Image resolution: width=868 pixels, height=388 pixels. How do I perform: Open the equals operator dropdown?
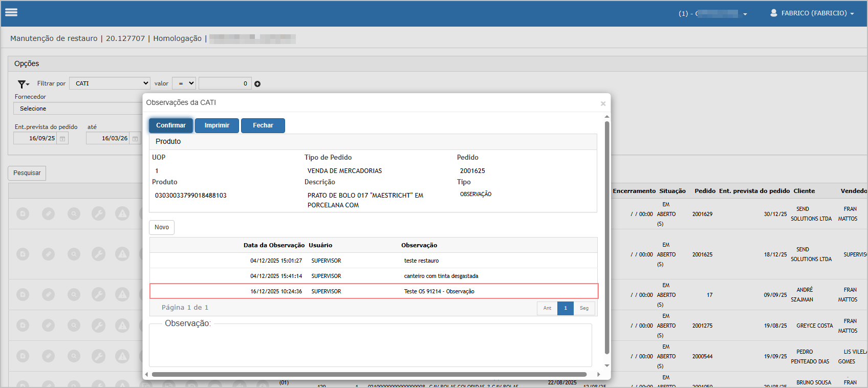click(184, 83)
